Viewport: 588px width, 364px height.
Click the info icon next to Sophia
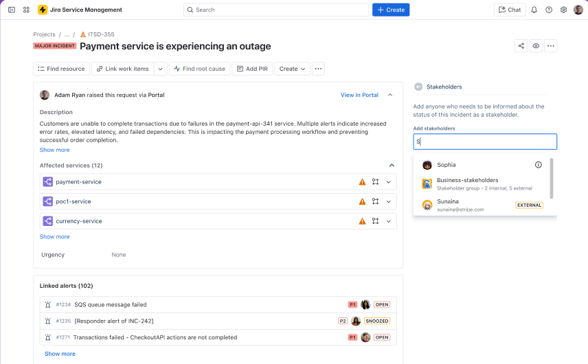(539, 165)
